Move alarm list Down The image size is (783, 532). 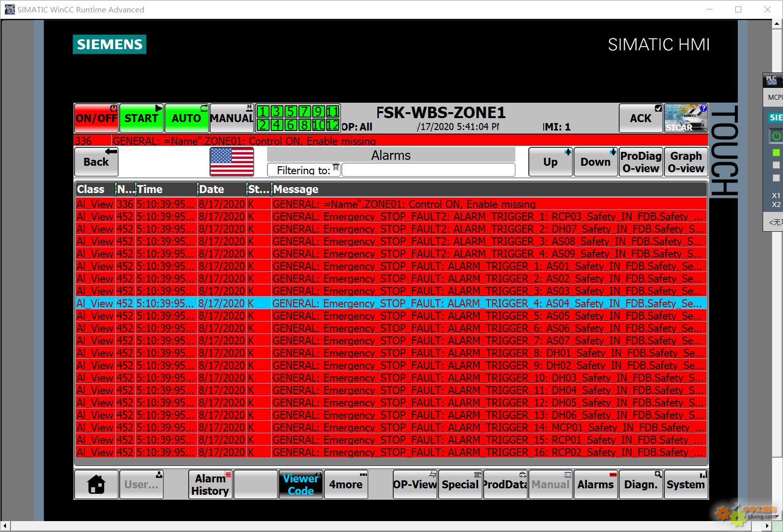(595, 162)
